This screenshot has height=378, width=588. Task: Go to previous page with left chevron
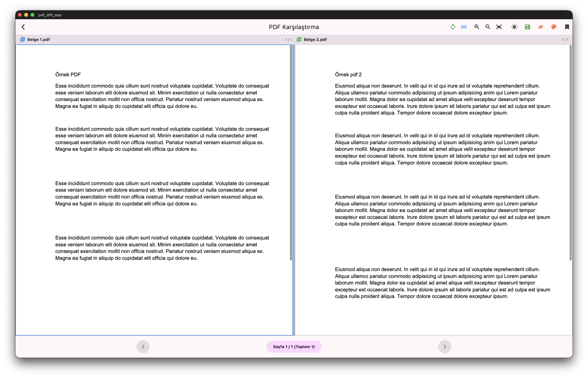coord(143,347)
